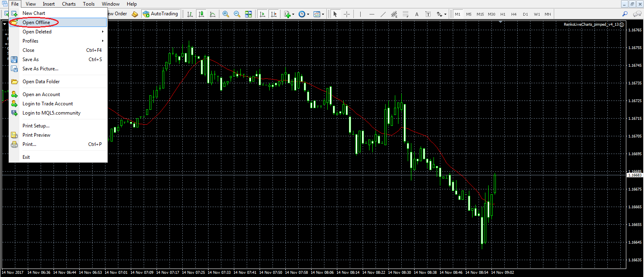
Task: Choose Print Setup
Action: coord(58,126)
